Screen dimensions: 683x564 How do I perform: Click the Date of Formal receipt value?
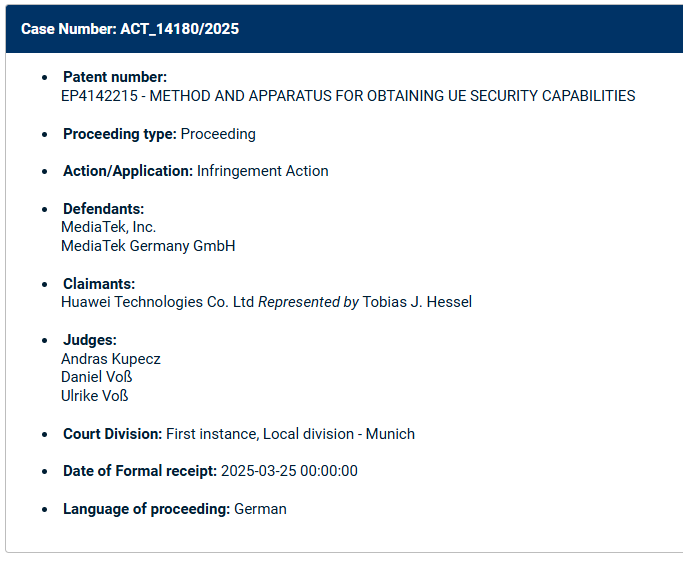[289, 471]
